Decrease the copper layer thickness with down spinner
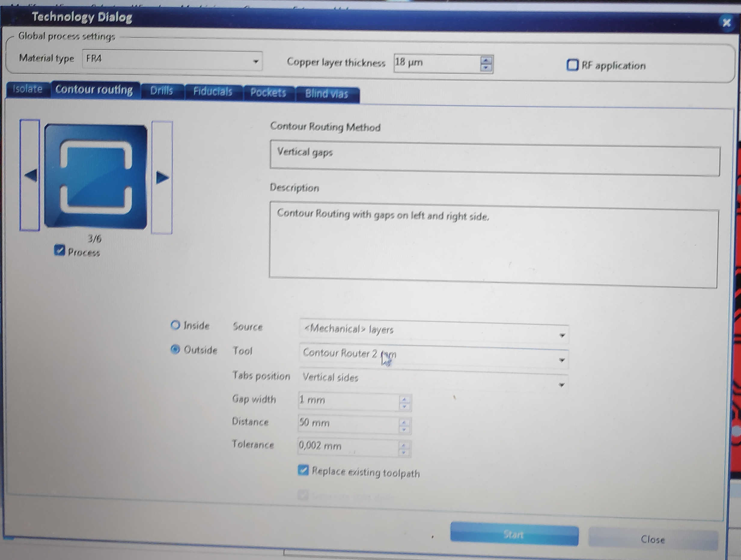This screenshot has height=560, width=741. click(486, 68)
